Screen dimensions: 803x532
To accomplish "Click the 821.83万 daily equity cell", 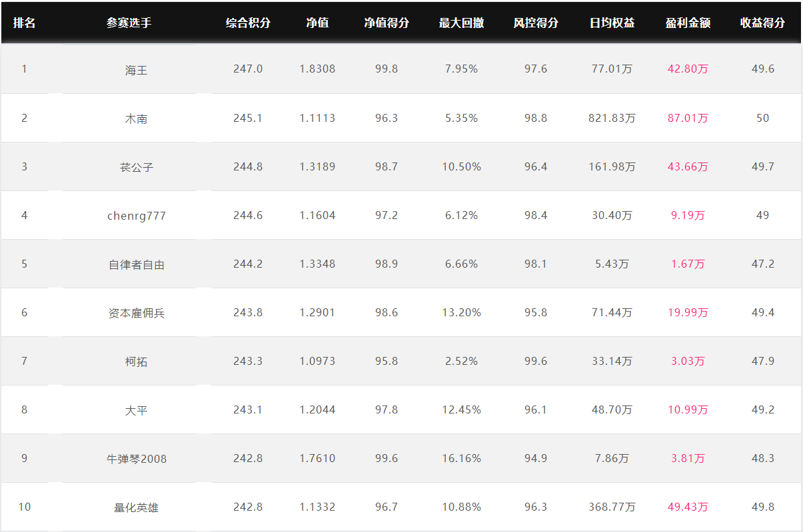I will pos(612,118).
